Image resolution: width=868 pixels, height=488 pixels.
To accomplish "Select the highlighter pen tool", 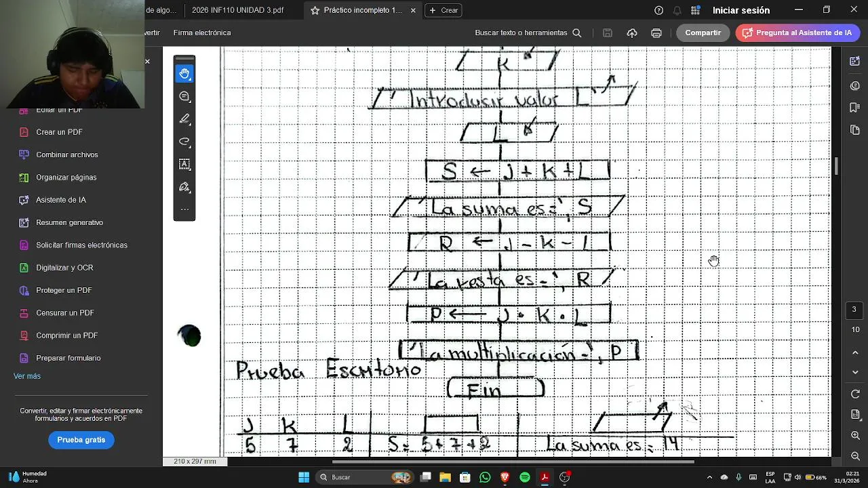I will 184,119.
